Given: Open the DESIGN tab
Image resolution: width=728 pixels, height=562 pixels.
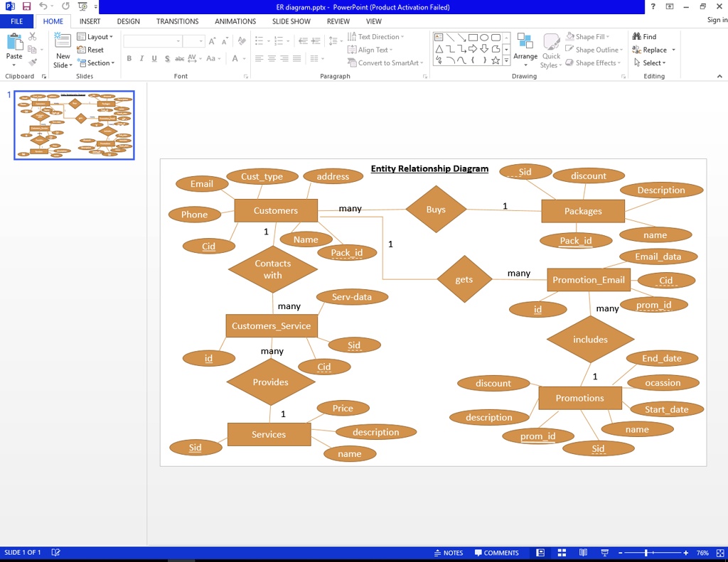Looking at the screenshot, I should point(128,21).
